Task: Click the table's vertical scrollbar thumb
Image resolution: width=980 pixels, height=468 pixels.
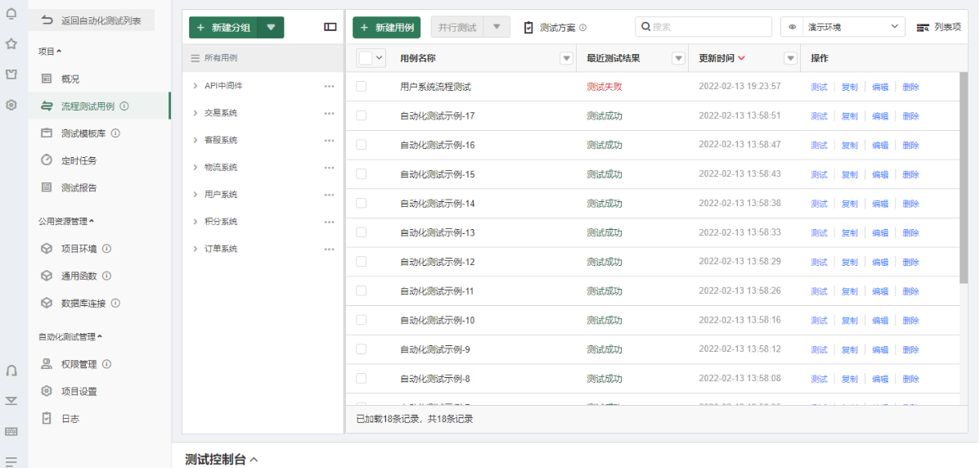Action: tap(964, 178)
